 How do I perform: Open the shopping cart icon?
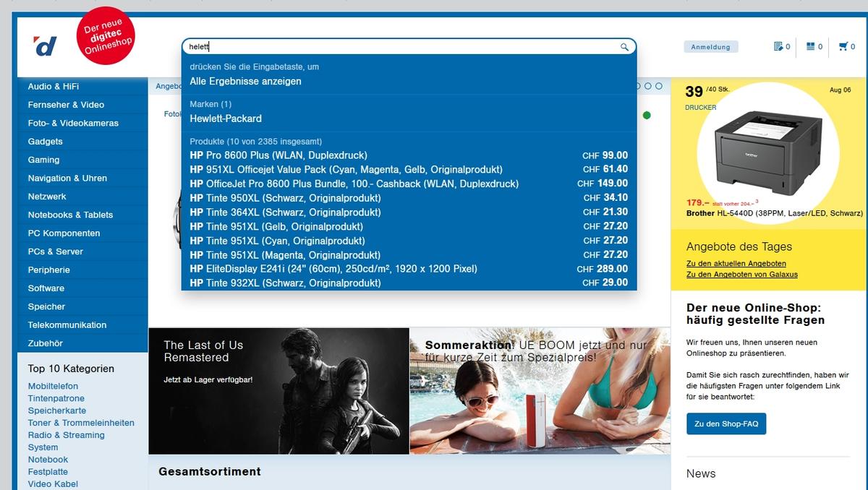tap(843, 47)
